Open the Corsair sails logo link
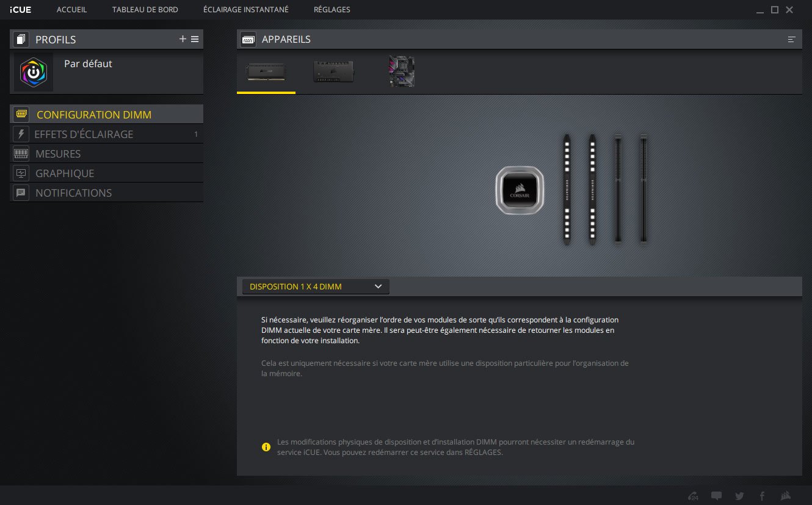812x505 pixels. [786, 496]
